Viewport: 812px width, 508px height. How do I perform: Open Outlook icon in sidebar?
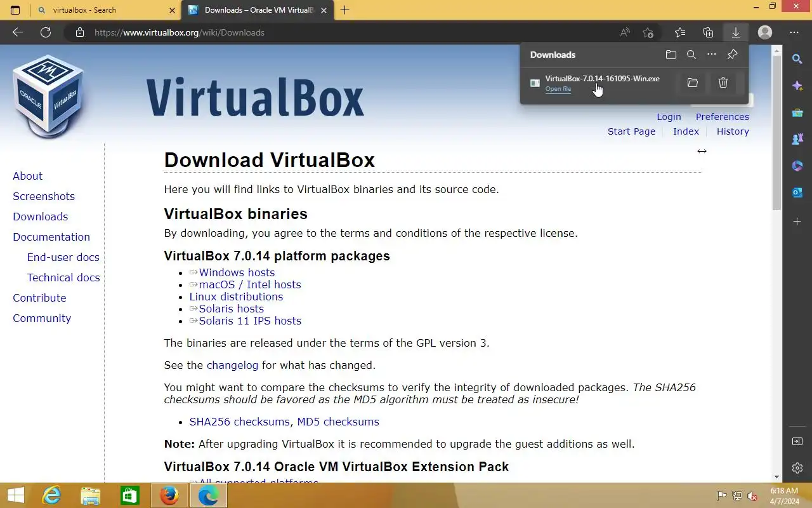(797, 192)
